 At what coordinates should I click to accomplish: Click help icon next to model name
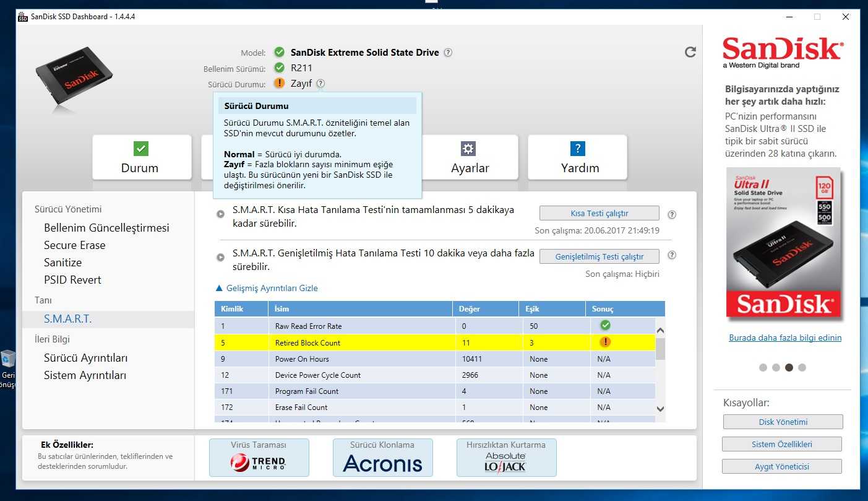448,53
